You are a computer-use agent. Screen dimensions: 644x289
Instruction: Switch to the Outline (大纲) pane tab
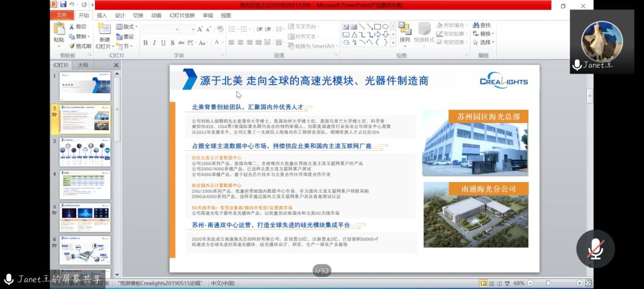click(82, 65)
